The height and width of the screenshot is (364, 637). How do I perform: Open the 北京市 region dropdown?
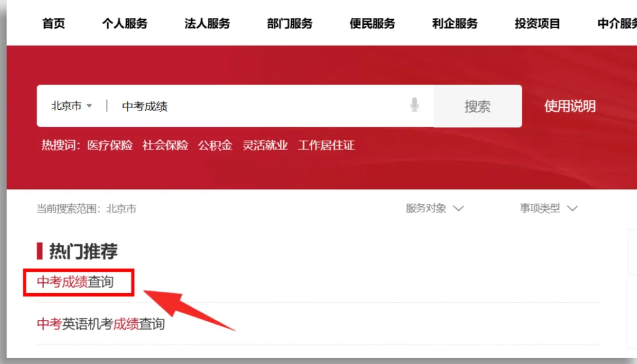(71, 106)
